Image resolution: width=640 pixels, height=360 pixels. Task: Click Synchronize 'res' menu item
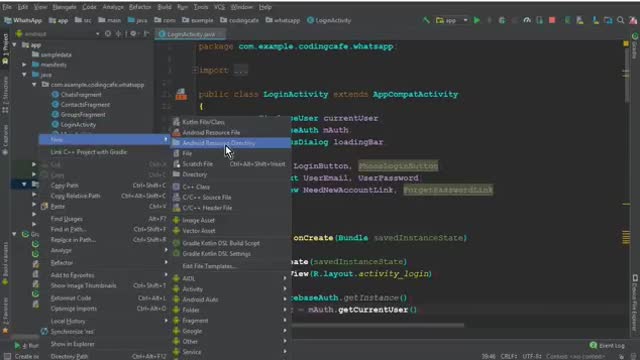tap(104, 332)
